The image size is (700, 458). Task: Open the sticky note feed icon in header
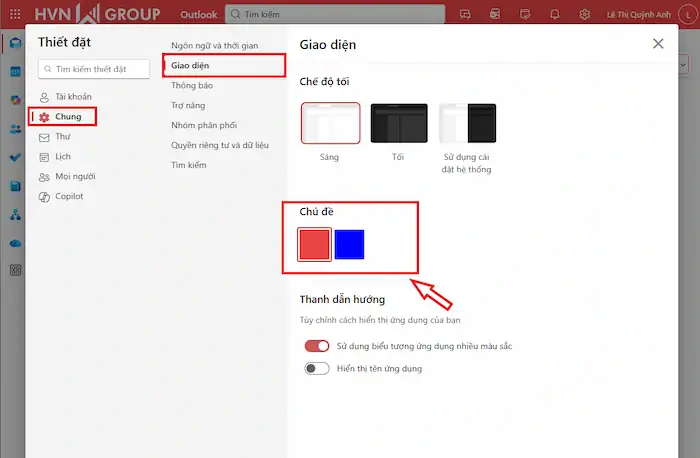(x=525, y=14)
